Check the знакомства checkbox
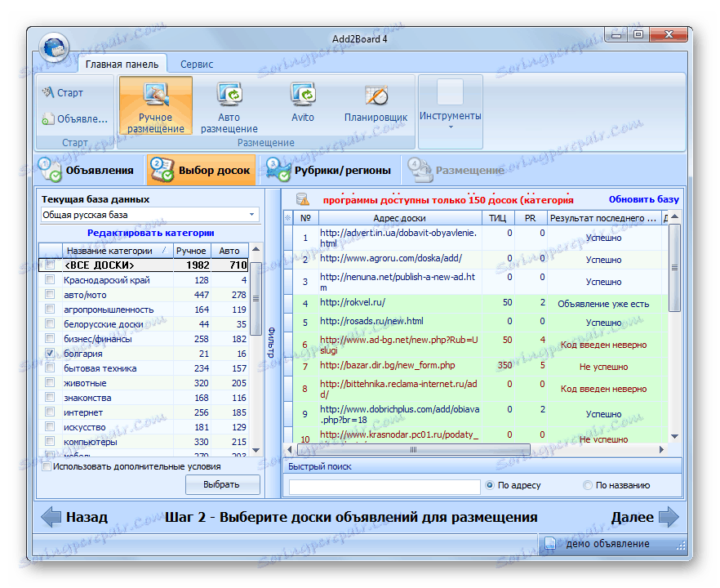Viewport: 720px width, 588px height. click(50, 398)
